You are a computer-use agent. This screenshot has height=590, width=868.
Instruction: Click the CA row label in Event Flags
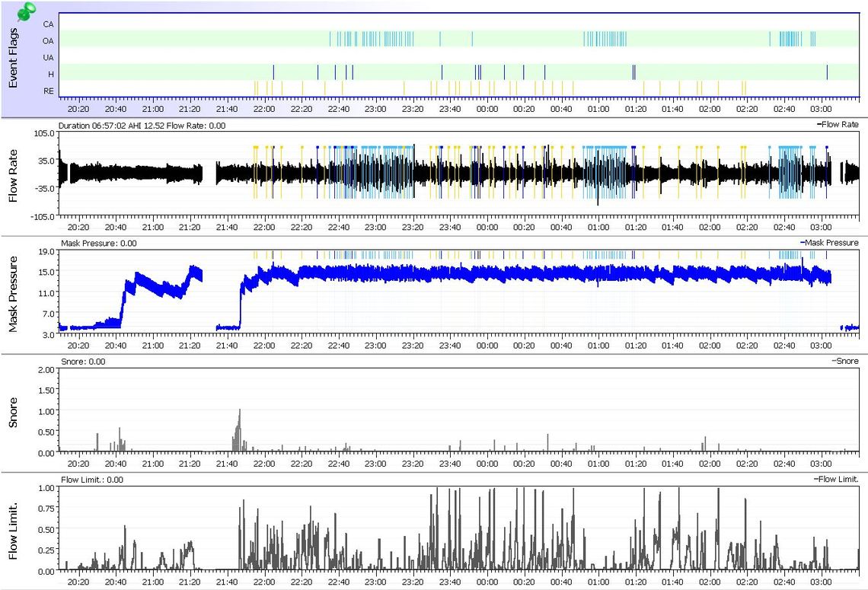(x=48, y=24)
